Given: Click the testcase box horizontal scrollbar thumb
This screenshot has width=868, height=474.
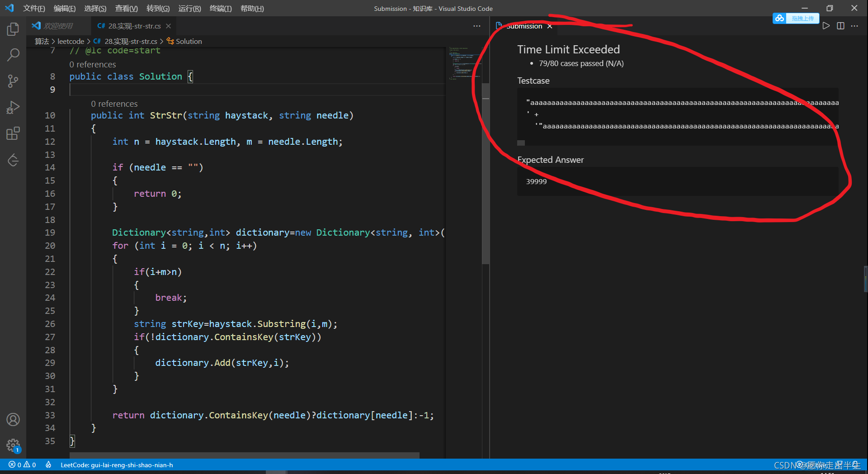Looking at the screenshot, I should pos(521,143).
